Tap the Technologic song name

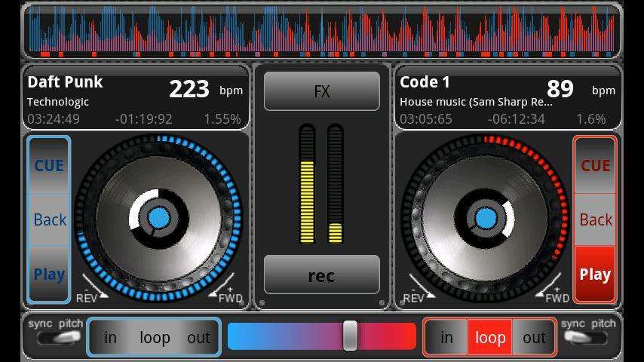click(58, 102)
